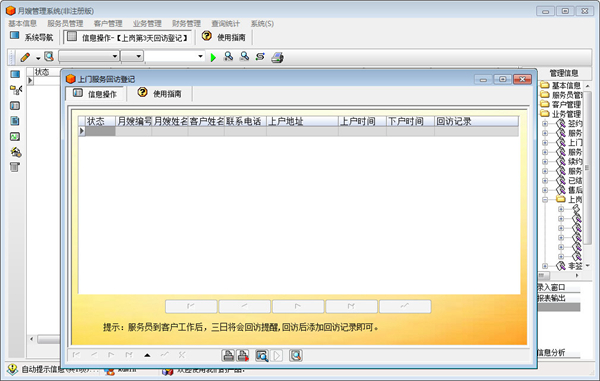Viewport: 600px width, 381px height.
Task: Open the 基本信息 menu
Action: (23, 23)
